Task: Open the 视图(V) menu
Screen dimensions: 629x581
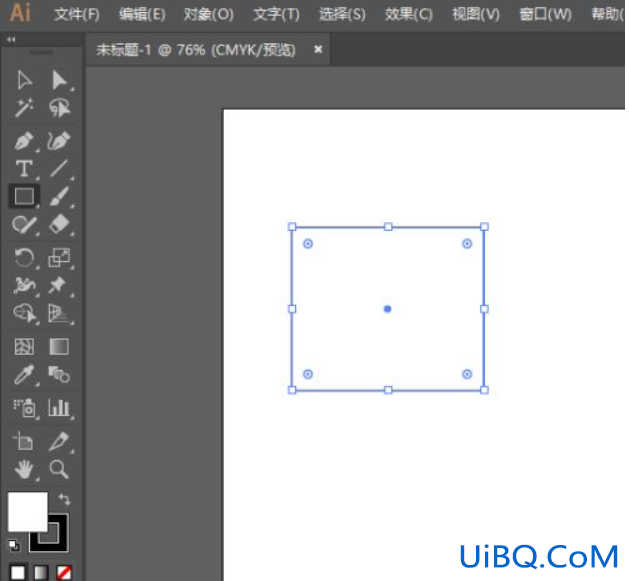Action: click(x=476, y=15)
